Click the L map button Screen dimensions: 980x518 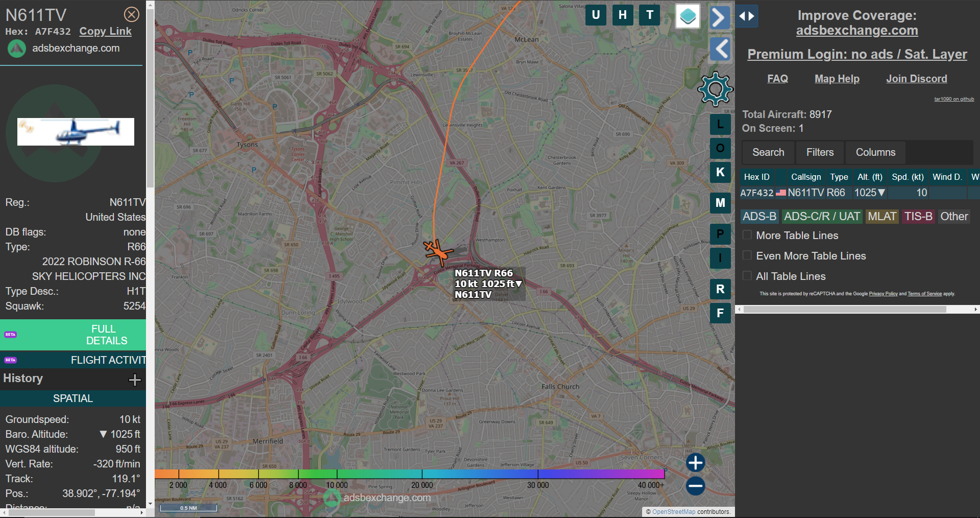click(x=720, y=124)
